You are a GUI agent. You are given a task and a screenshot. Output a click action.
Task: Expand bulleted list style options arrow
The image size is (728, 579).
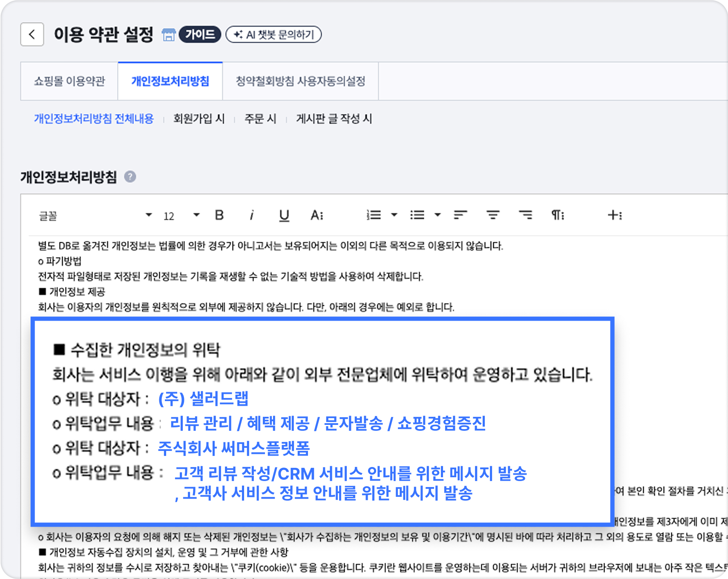[437, 215]
